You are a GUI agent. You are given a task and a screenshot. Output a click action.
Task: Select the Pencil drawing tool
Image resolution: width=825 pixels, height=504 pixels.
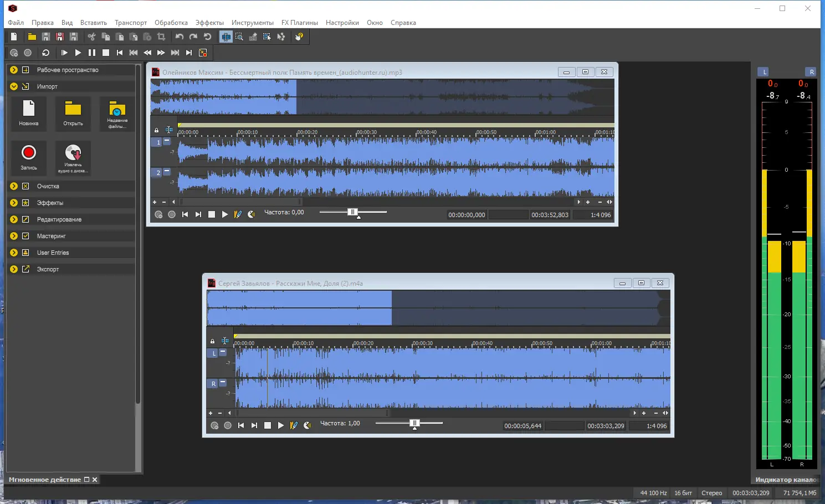(253, 37)
